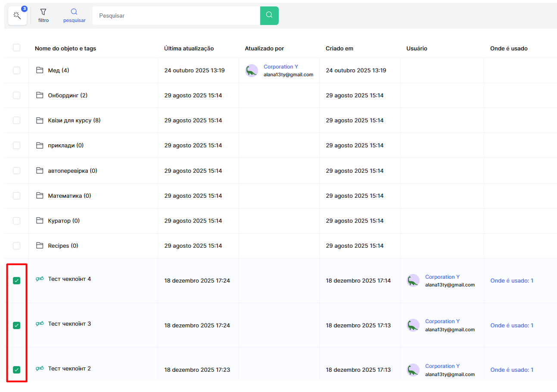This screenshot has width=557, height=392.
Task: Sort by Última atualização column header
Action: (x=189, y=48)
